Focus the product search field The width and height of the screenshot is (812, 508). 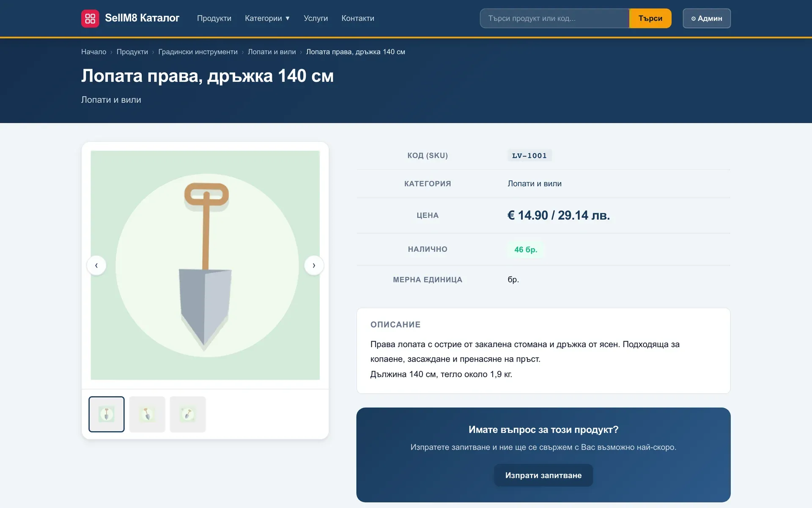[x=554, y=18]
